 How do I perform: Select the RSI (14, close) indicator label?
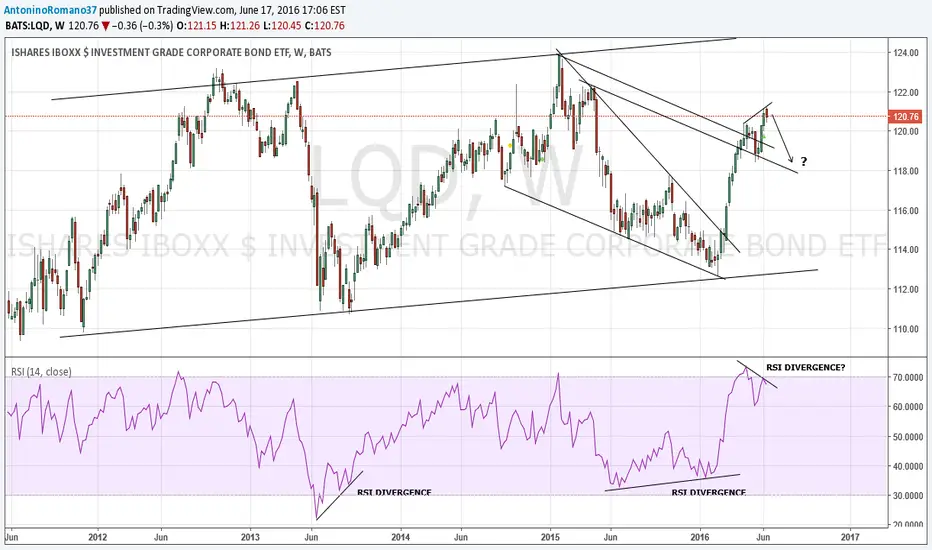coord(41,372)
